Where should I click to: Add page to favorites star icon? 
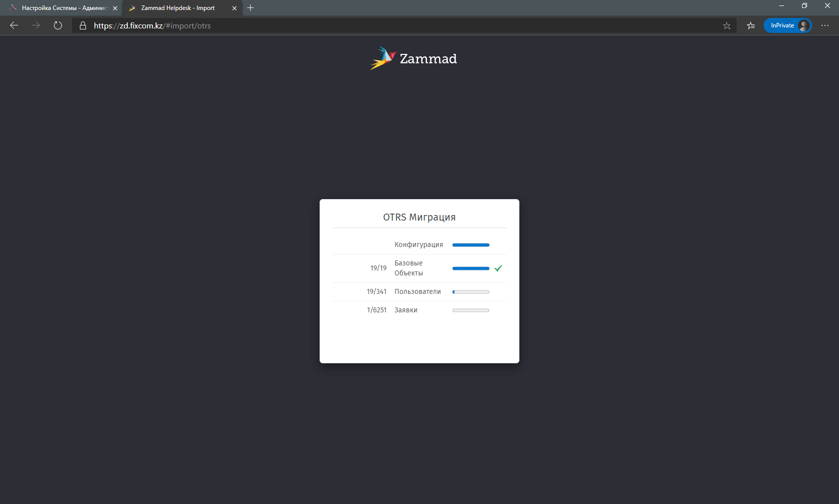click(x=727, y=25)
